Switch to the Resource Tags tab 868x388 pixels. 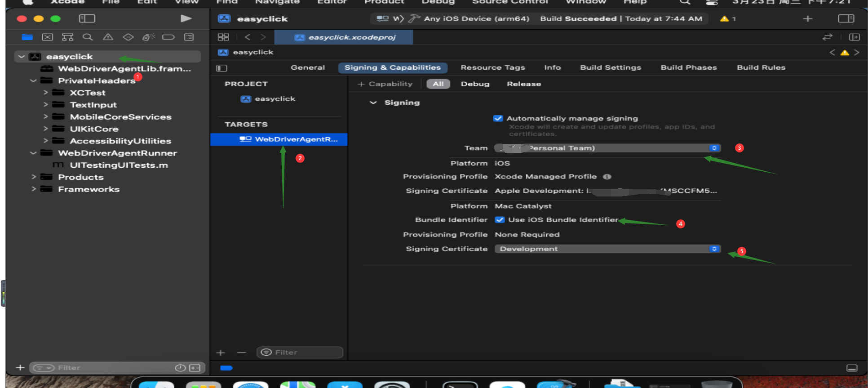tap(493, 68)
